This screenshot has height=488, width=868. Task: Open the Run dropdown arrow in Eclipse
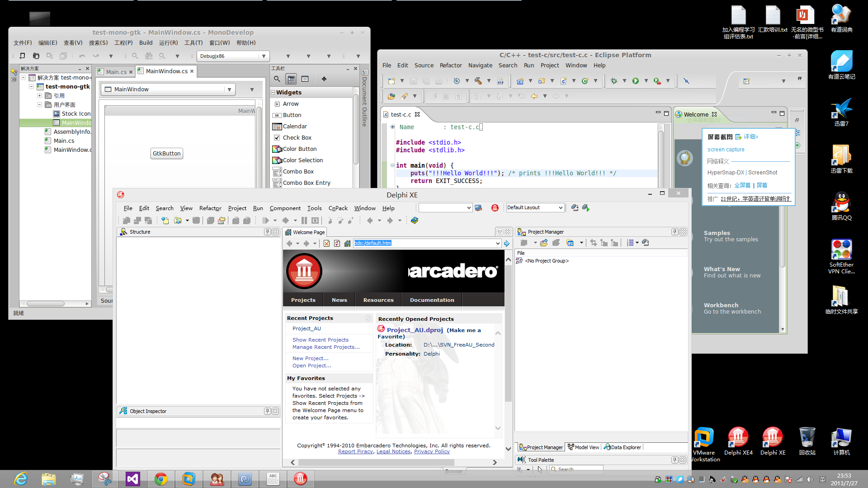646,81
